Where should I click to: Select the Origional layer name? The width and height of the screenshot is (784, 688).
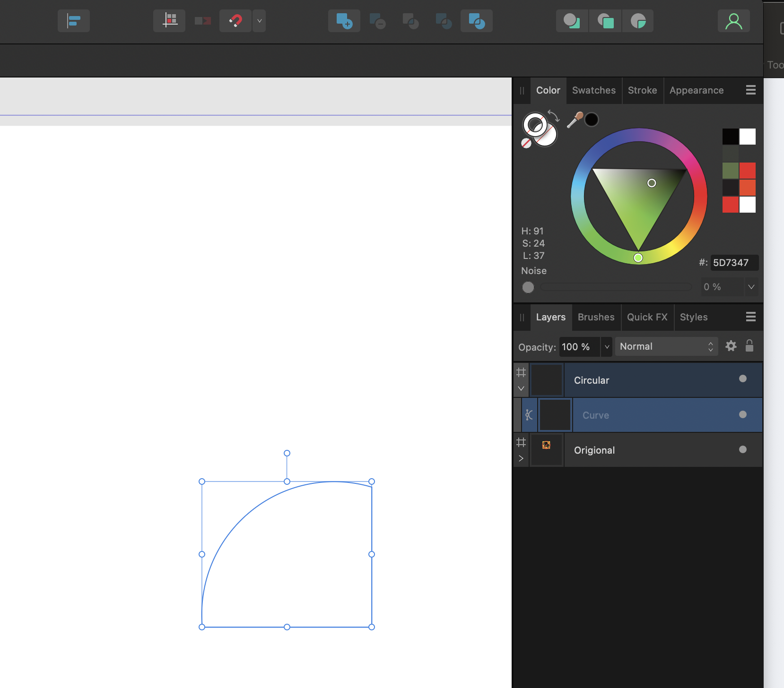click(594, 450)
